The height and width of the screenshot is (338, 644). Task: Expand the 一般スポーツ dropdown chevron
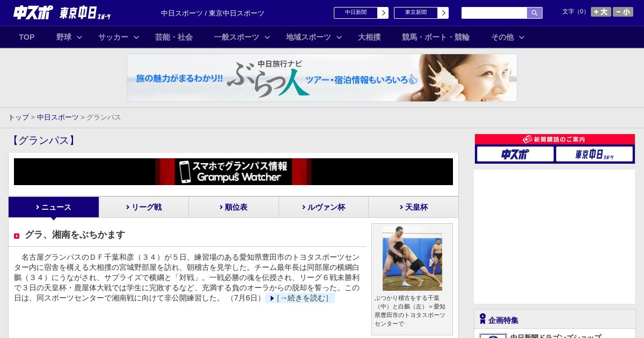267,37
